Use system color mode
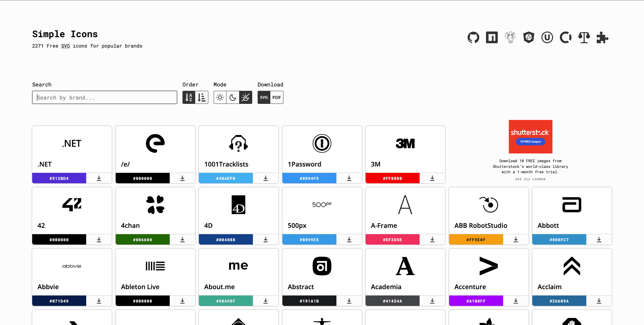The image size is (644, 325). click(x=246, y=97)
